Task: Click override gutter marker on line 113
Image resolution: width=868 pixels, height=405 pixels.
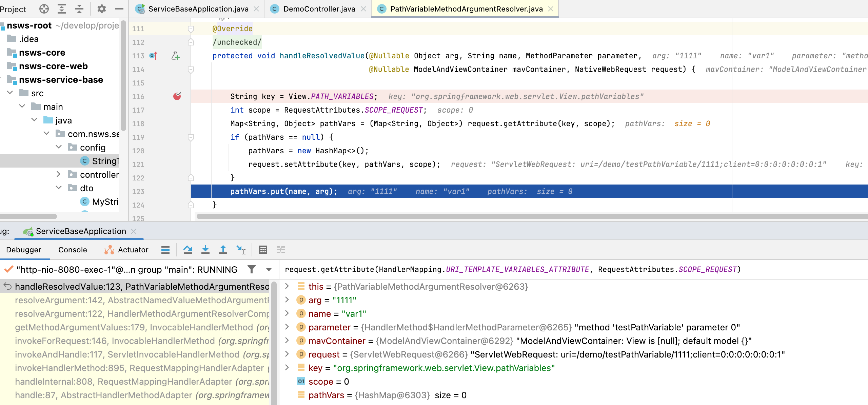Action: [x=153, y=56]
